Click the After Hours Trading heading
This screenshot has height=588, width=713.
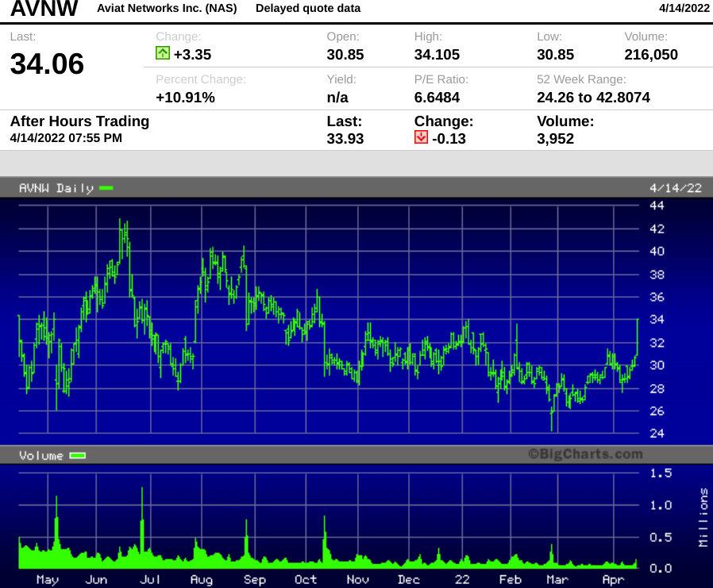click(79, 121)
